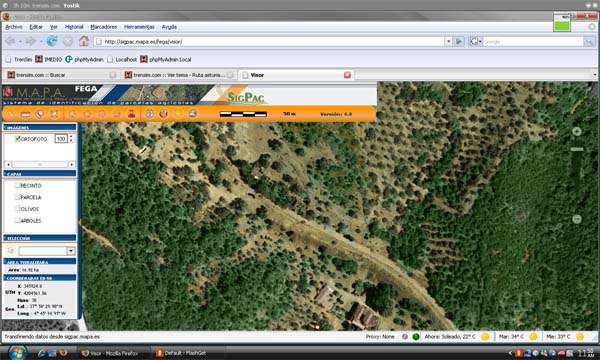The width and height of the screenshot is (600, 360).
Task: Click the ortofoto opacity horizontal scrollbar
Action: pos(40,164)
